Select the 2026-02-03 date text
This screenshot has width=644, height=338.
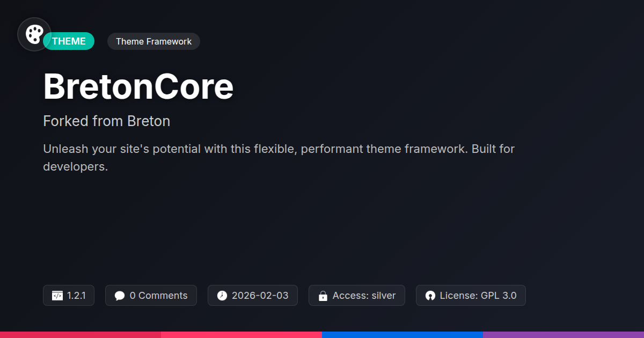point(260,296)
